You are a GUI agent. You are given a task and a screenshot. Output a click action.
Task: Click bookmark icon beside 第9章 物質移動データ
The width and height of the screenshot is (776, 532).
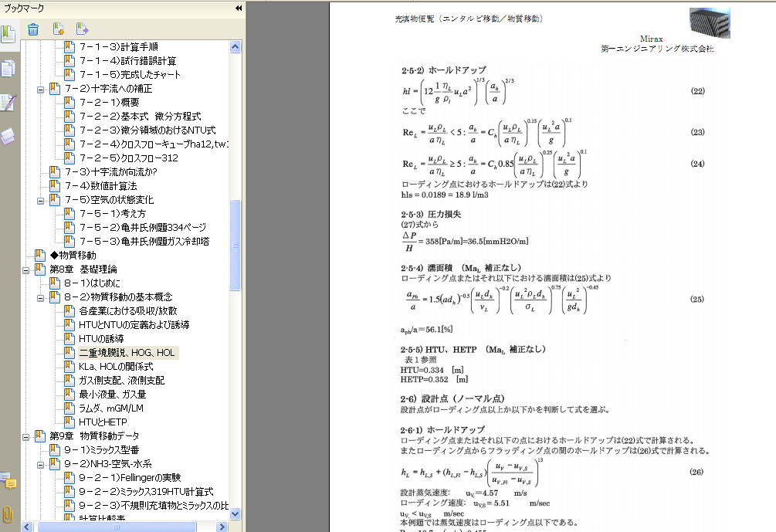tap(40, 436)
